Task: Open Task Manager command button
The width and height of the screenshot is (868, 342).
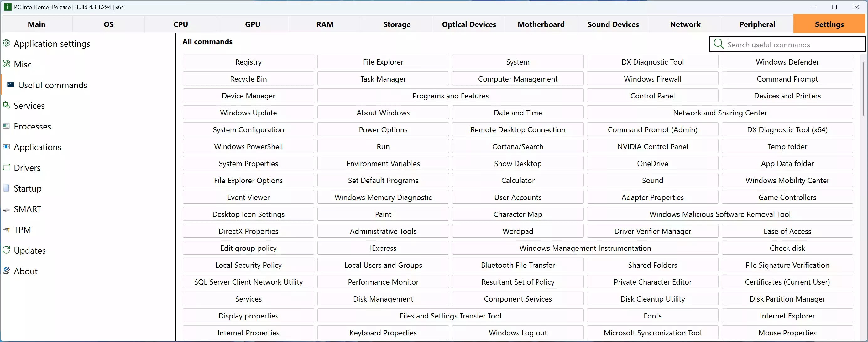Action: [383, 78]
